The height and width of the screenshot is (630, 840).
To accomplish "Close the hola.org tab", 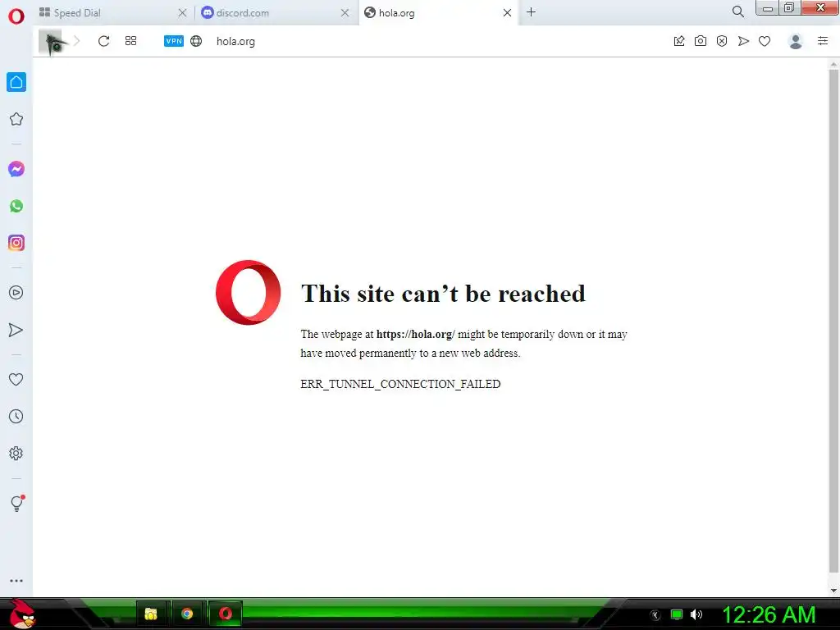I will [x=507, y=13].
